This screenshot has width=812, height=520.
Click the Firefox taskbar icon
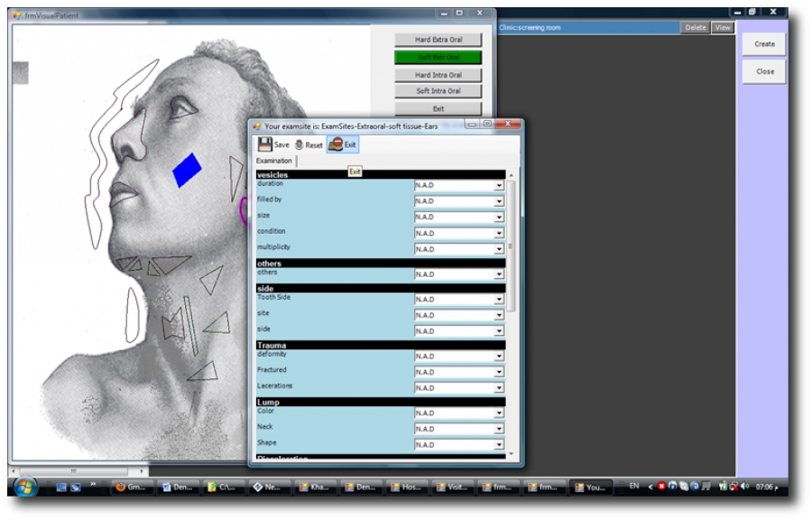tap(120, 487)
